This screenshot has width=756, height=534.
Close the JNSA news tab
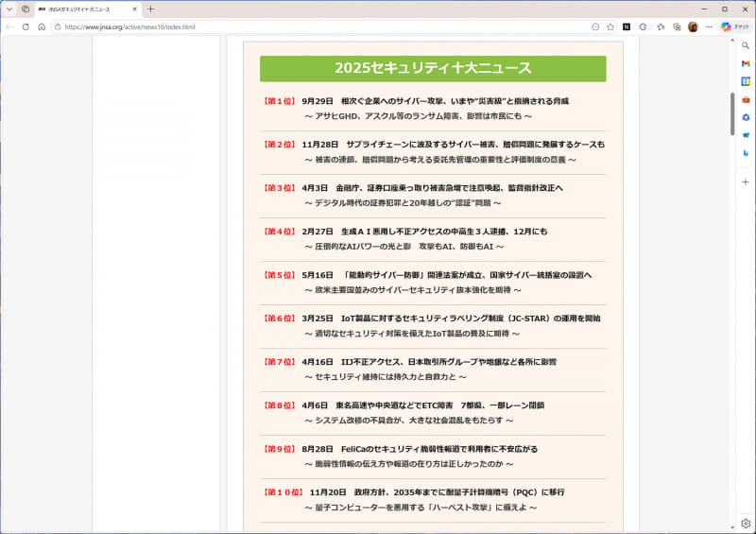point(135,9)
